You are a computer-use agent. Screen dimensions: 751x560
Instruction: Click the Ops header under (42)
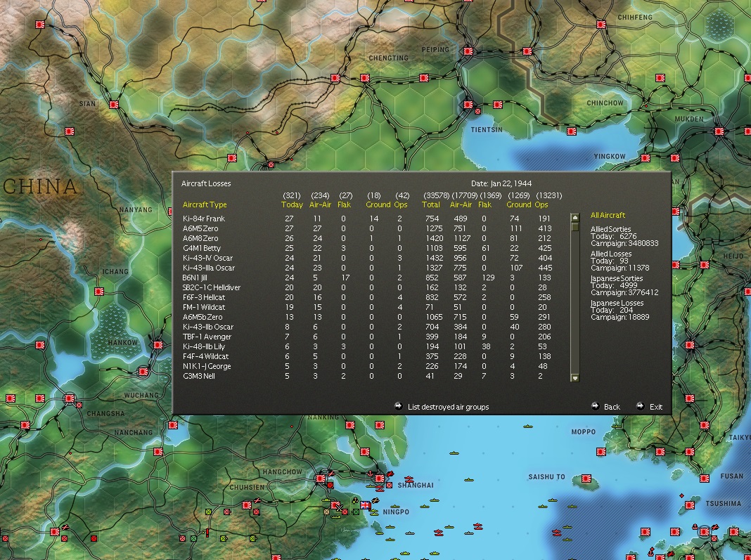click(x=400, y=205)
